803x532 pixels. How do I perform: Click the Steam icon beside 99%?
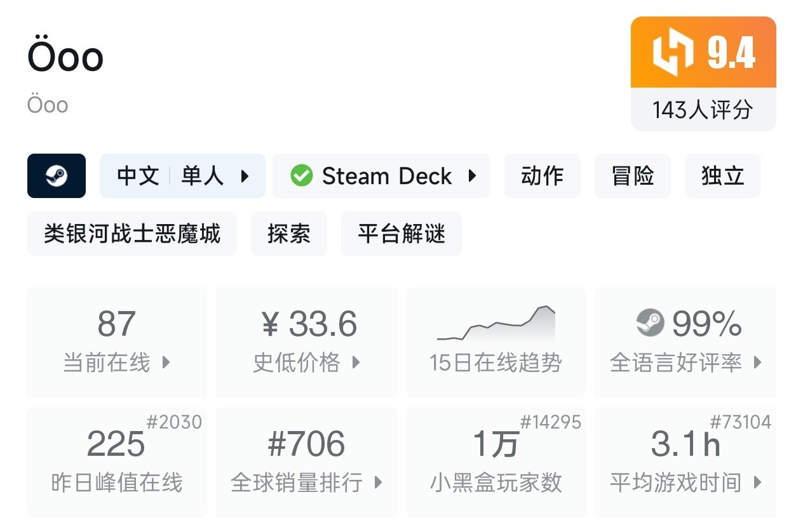pos(650,323)
